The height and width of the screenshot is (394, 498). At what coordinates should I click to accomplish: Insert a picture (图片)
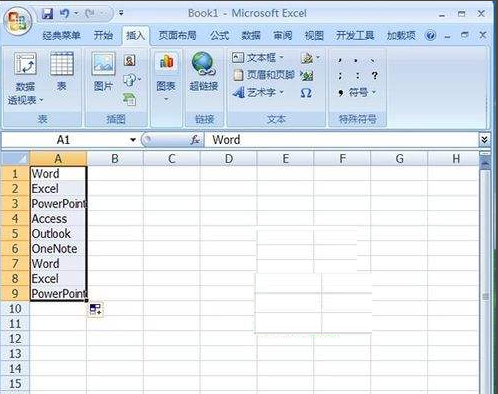pyautogui.click(x=103, y=72)
